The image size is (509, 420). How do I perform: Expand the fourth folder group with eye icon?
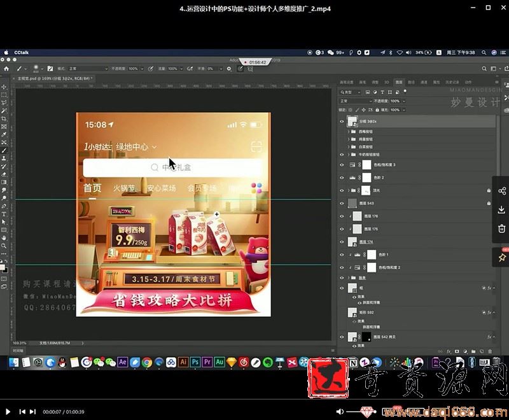(349, 155)
